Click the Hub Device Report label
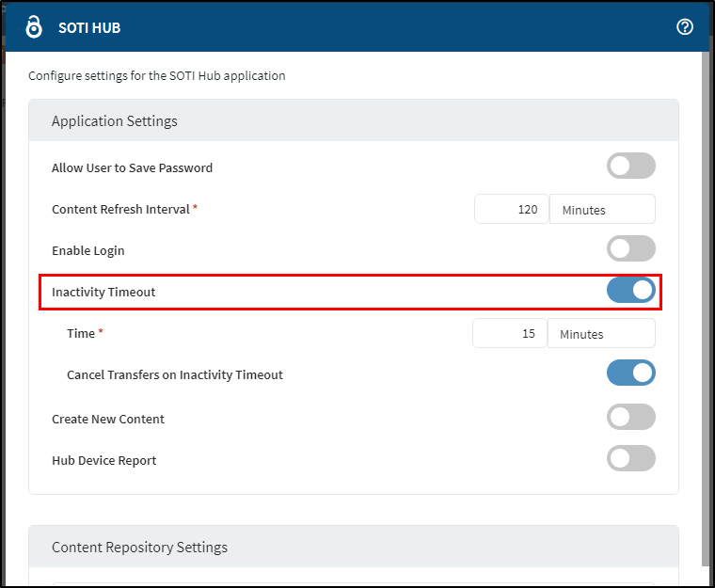 pyautogui.click(x=104, y=461)
